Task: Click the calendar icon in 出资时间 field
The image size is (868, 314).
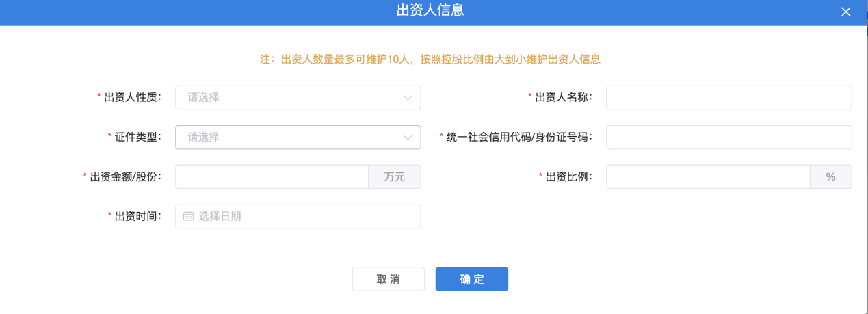Action: (x=188, y=217)
